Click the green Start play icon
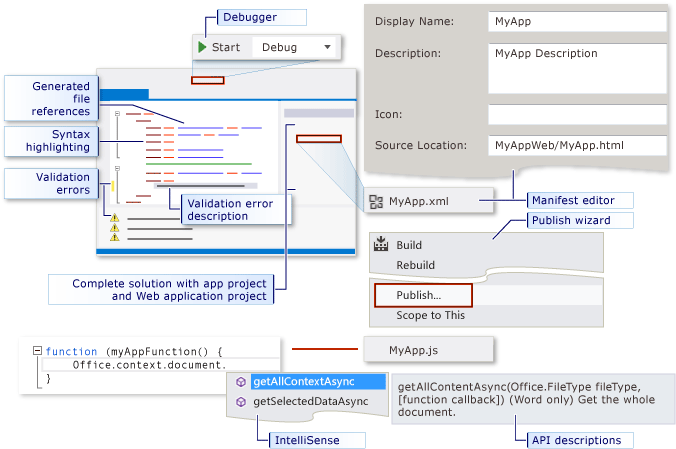Viewport: 676px width, 449px height. [x=202, y=47]
